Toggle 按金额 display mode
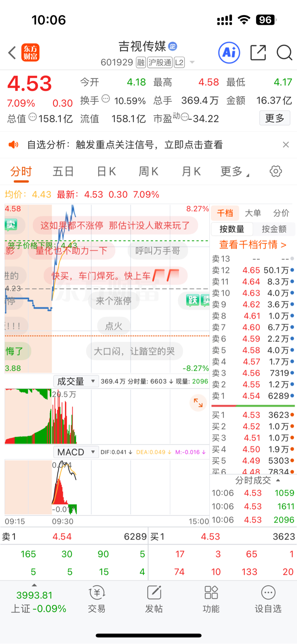 [x=274, y=229]
